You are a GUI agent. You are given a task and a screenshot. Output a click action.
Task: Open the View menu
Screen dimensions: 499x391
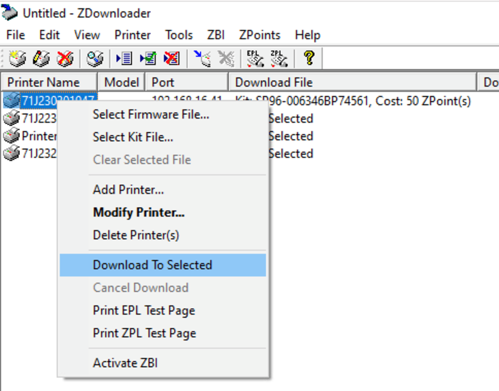(x=87, y=35)
